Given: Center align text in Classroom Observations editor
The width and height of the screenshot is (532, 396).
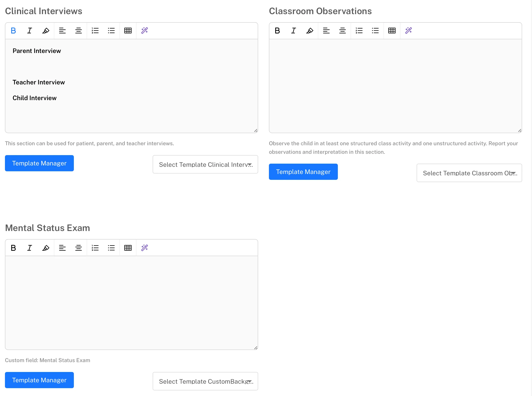Looking at the screenshot, I should pos(343,31).
